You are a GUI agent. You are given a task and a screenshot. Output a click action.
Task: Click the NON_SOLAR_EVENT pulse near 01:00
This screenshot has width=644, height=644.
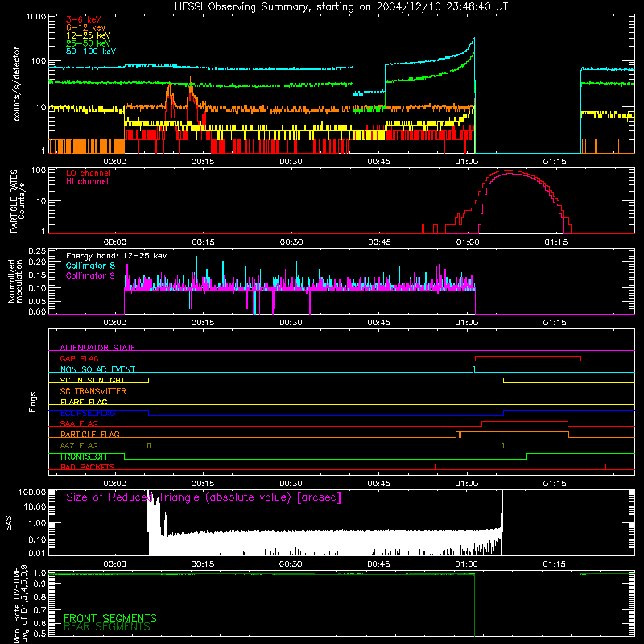(x=473, y=369)
